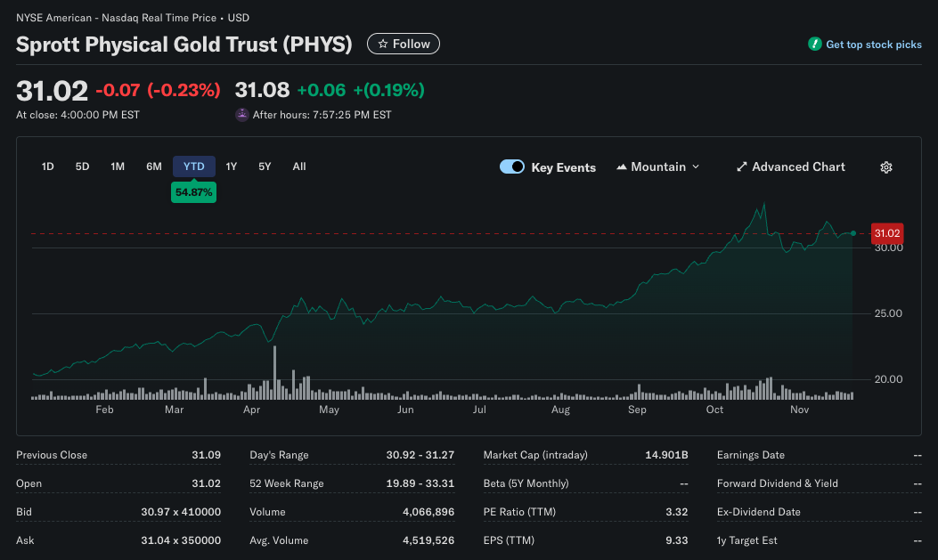Image resolution: width=938 pixels, height=560 pixels.
Task: Expand the Mountain chart type dropdown
Action: coord(696,167)
